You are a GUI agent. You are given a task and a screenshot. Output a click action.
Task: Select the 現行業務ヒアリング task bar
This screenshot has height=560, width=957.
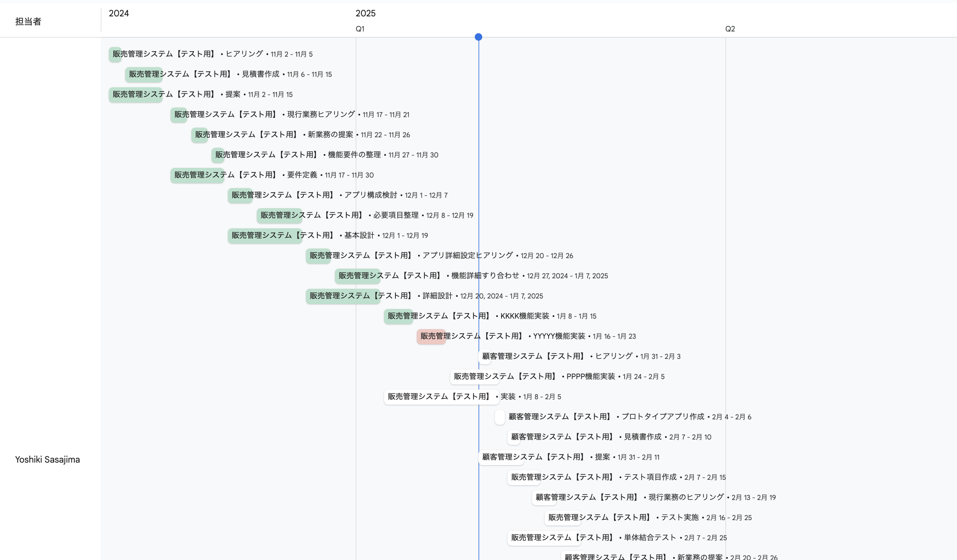point(178,115)
